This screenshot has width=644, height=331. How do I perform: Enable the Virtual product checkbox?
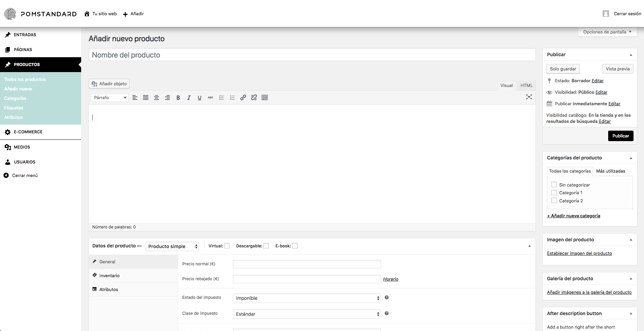pyautogui.click(x=227, y=246)
